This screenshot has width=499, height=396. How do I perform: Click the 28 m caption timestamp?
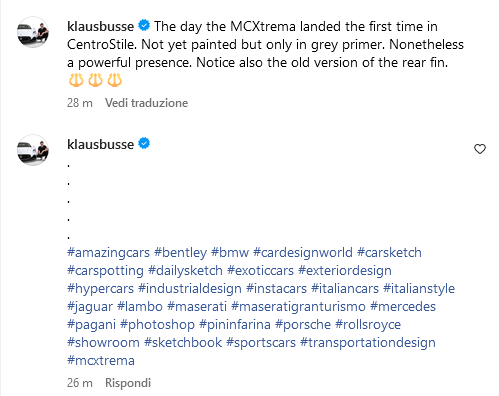tap(80, 103)
